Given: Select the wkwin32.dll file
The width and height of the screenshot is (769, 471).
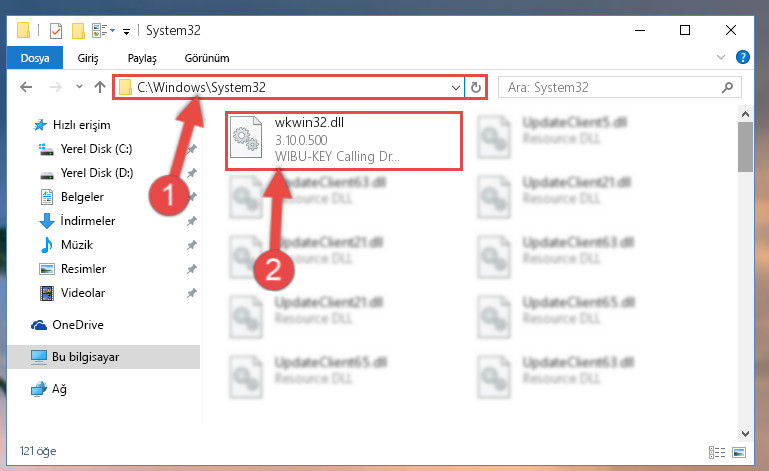Looking at the screenshot, I should [344, 141].
